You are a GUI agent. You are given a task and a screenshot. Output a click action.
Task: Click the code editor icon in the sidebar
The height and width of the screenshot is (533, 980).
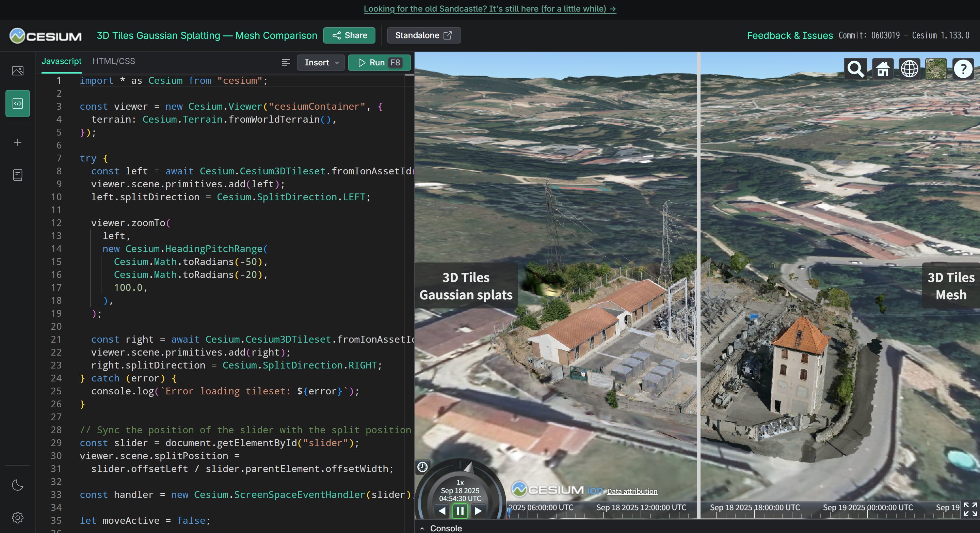(x=17, y=103)
